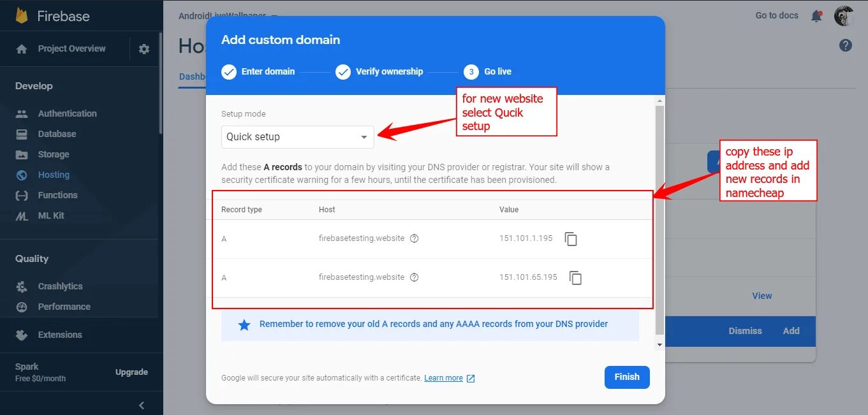Click the Crashlytics icon
The width and height of the screenshot is (868, 415).
tap(22, 287)
